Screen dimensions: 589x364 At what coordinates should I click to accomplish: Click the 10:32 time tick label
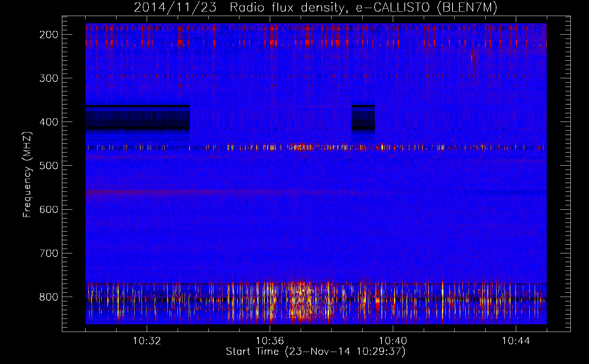pos(147,341)
